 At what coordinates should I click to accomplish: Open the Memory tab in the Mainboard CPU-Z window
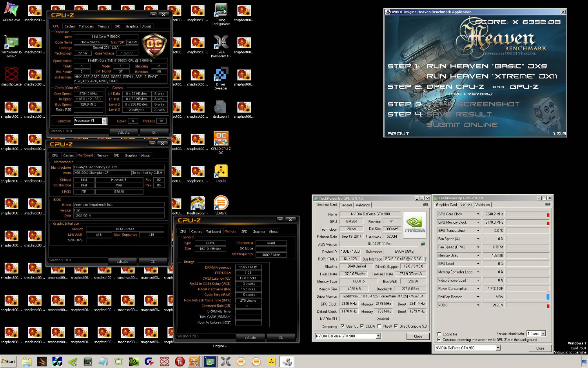pyautogui.click(x=102, y=155)
